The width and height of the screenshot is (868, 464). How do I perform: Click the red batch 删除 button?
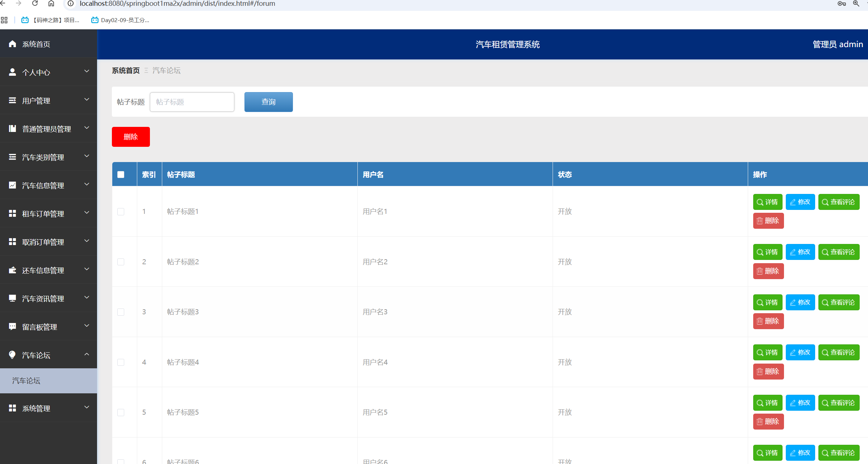(x=131, y=137)
